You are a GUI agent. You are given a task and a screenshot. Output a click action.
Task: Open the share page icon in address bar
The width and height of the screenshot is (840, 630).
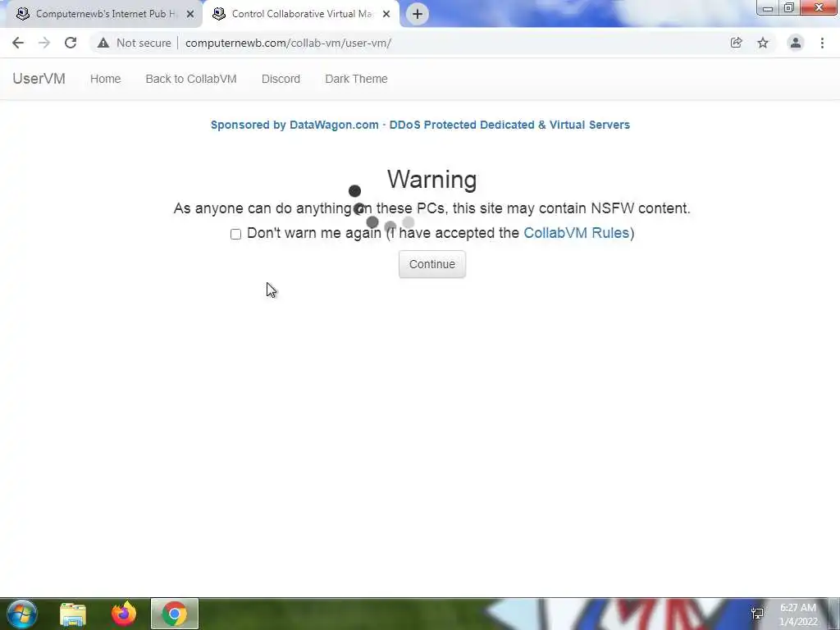pyautogui.click(x=736, y=43)
